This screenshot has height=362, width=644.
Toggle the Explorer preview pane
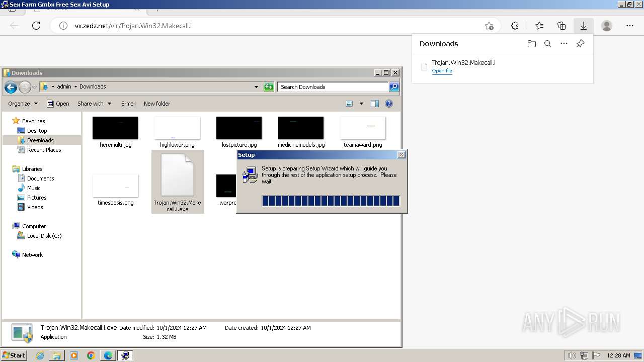[x=375, y=104]
